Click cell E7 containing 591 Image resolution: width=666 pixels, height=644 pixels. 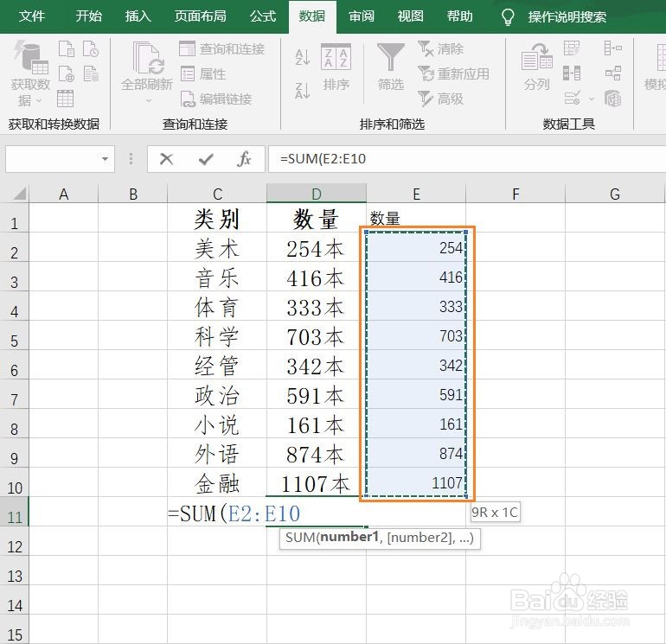coord(416,394)
